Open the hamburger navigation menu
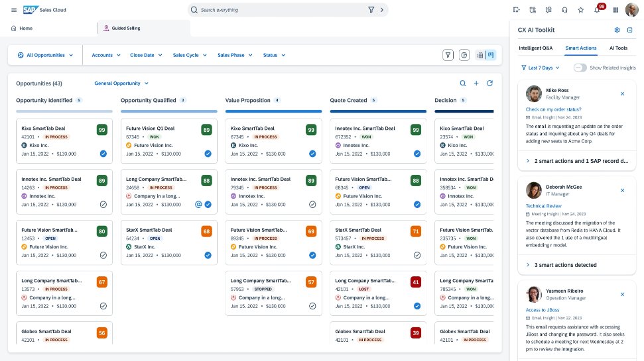 (x=14, y=10)
